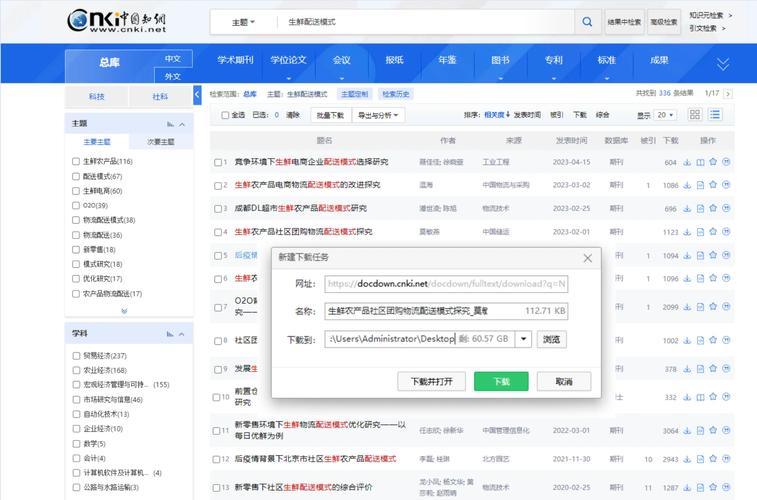Close the 新建下载任务 dialog
This screenshot has height=500, width=757.
click(x=588, y=258)
